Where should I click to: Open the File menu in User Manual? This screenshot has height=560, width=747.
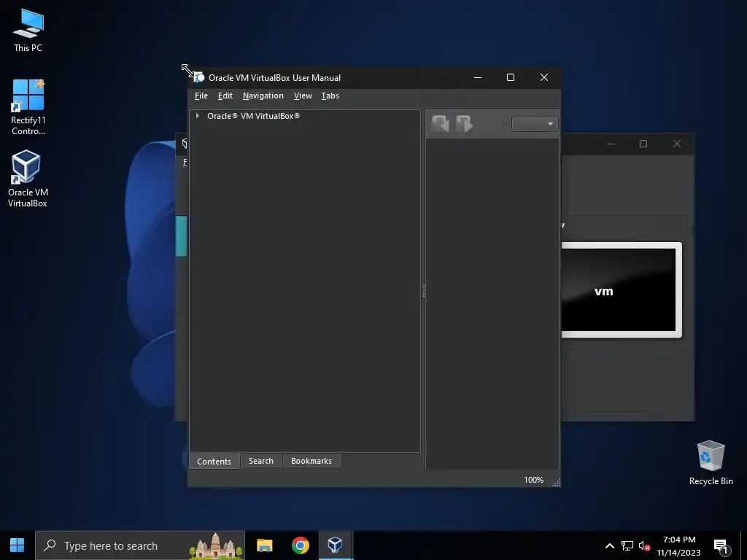coord(201,96)
